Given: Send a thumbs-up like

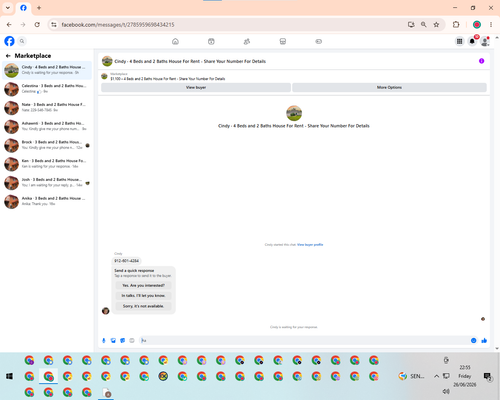Looking at the screenshot, I should point(484,340).
